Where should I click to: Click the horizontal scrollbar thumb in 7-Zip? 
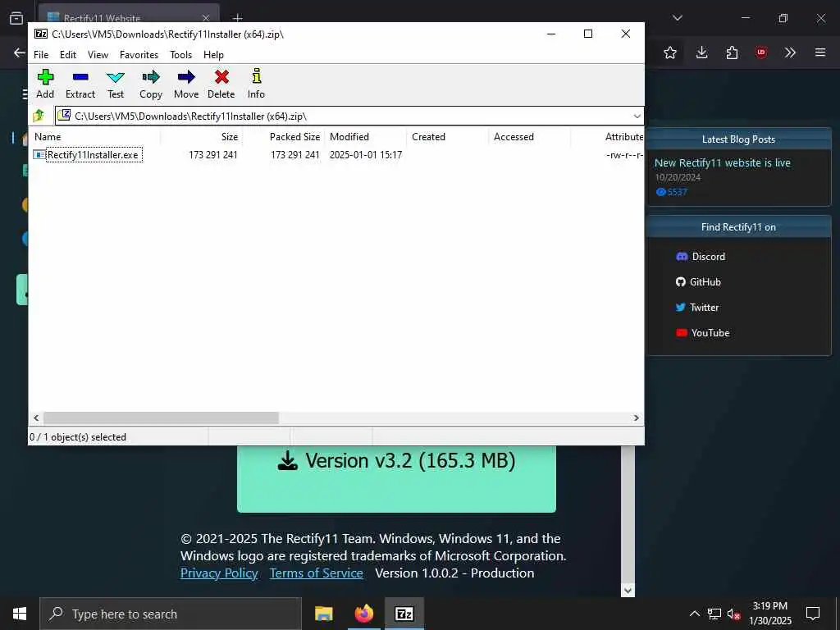tap(161, 418)
